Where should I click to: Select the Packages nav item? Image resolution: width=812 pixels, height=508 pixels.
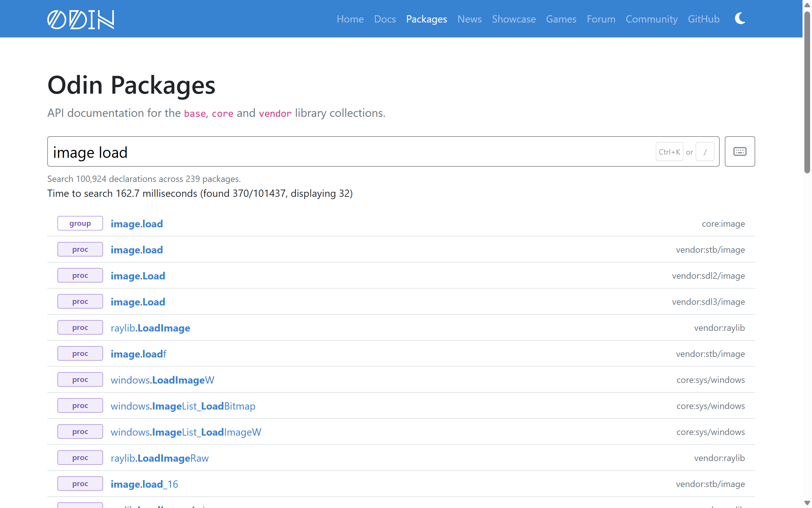(x=427, y=19)
